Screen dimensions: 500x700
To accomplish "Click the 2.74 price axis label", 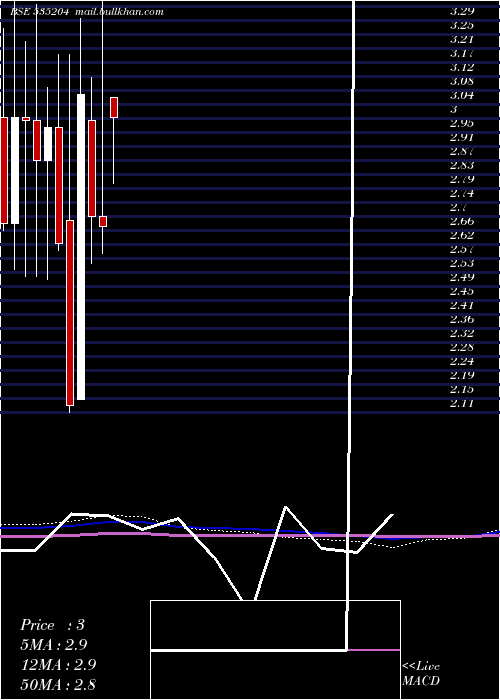I will (462, 193).
